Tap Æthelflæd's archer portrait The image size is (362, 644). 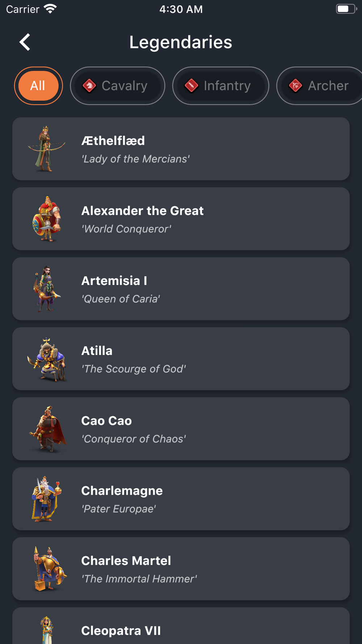46,149
